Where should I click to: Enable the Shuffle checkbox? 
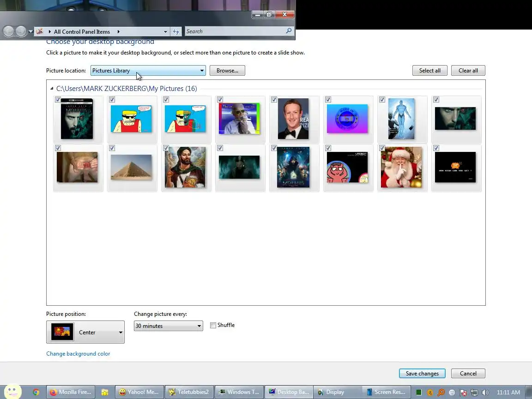[213, 326]
